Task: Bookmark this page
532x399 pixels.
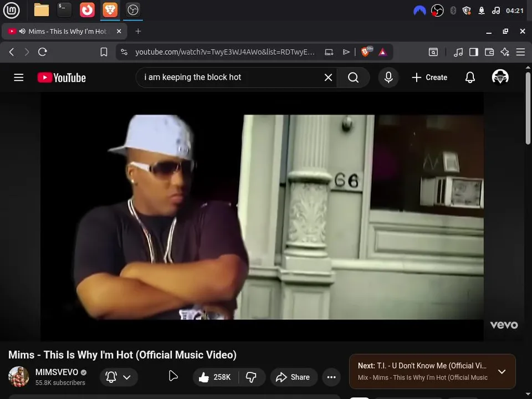Action: (104, 52)
